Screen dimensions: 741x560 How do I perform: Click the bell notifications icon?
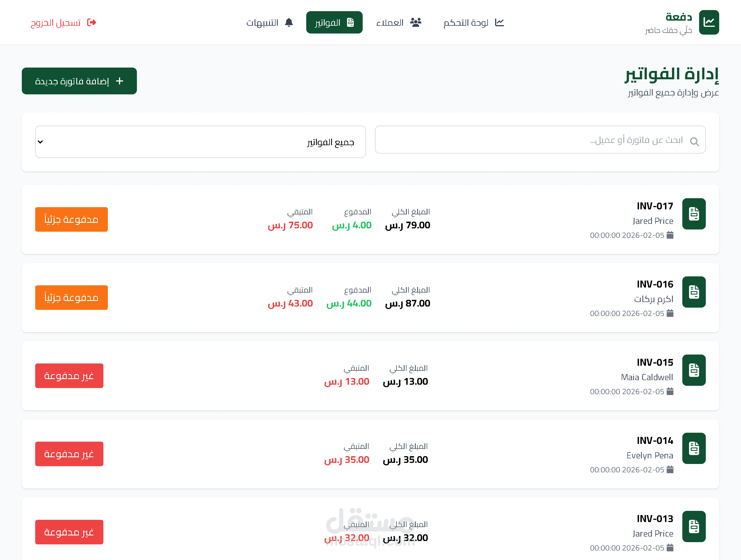coord(289,22)
